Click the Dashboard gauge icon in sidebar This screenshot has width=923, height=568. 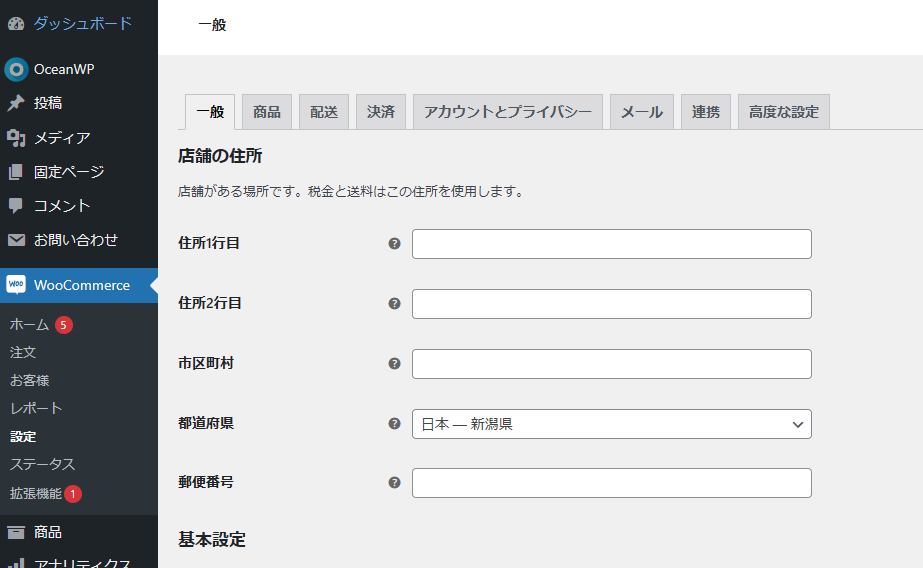(15, 23)
